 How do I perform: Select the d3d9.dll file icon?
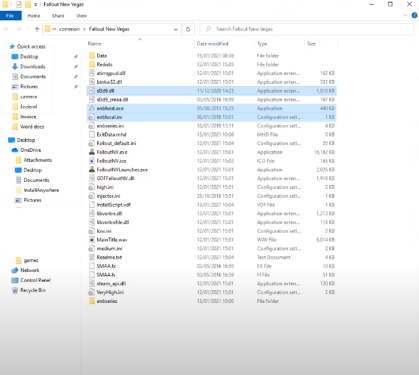coord(92,91)
